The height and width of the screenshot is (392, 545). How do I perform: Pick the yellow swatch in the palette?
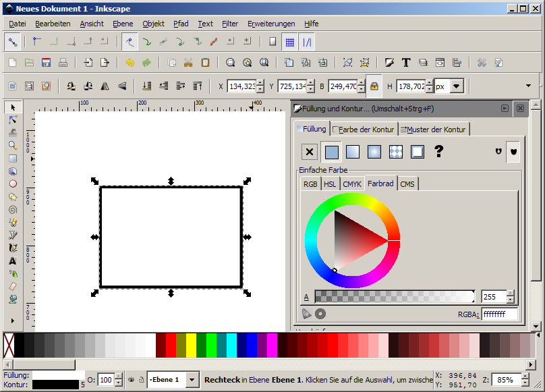coord(191,345)
